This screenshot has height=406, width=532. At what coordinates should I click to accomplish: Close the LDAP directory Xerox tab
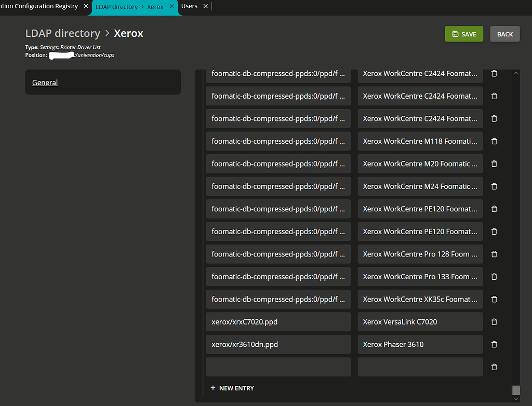(171, 6)
